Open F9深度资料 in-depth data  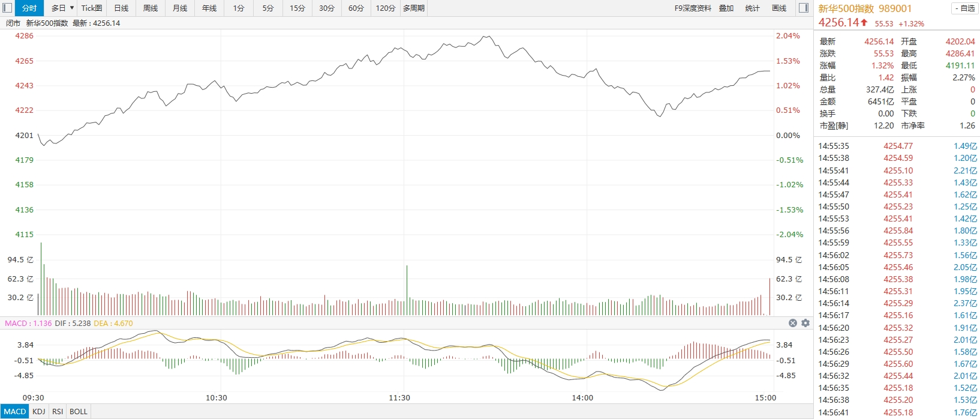[x=693, y=8]
